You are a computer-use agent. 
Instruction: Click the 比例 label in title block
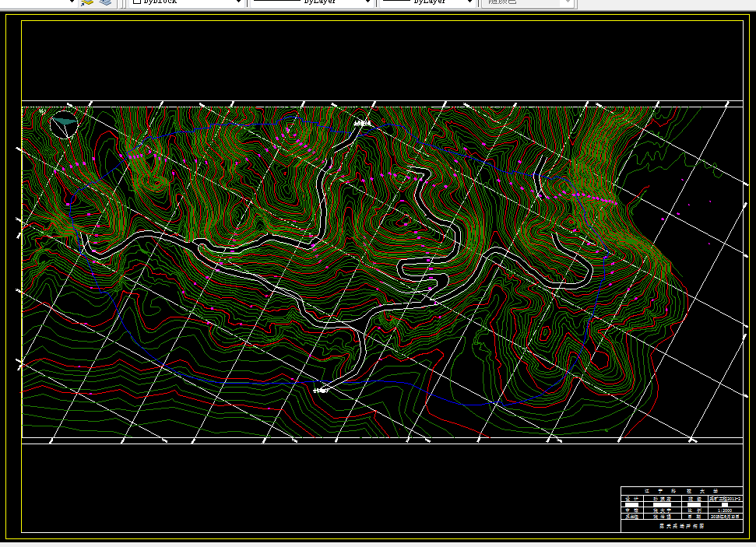(x=694, y=510)
